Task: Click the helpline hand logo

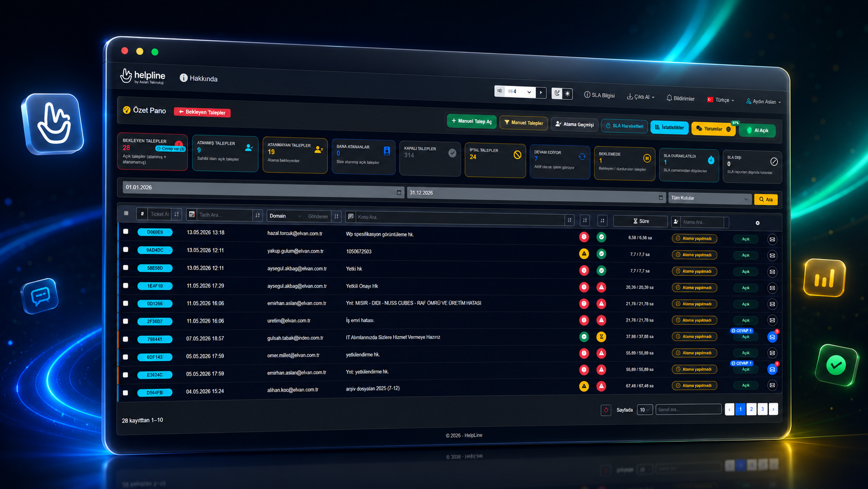Action: click(x=126, y=75)
